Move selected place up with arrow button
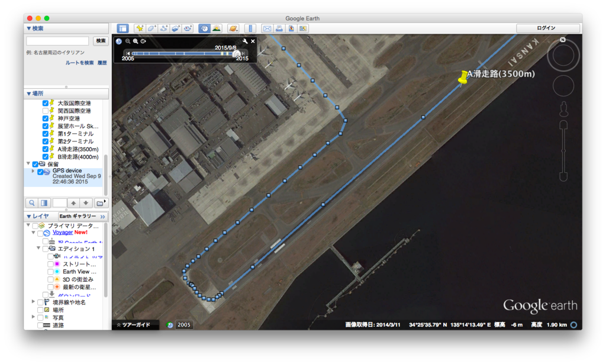 (x=73, y=203)
